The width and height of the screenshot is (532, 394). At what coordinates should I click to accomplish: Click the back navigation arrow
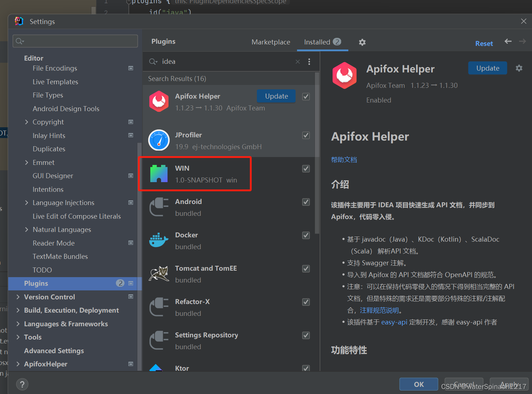pyautogui.click(x=508, y=41)
